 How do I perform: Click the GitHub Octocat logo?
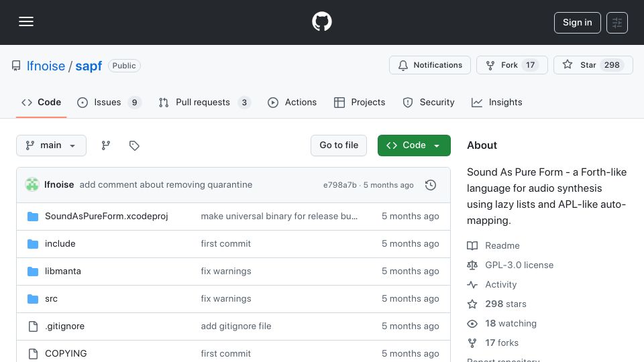(321, 21)
